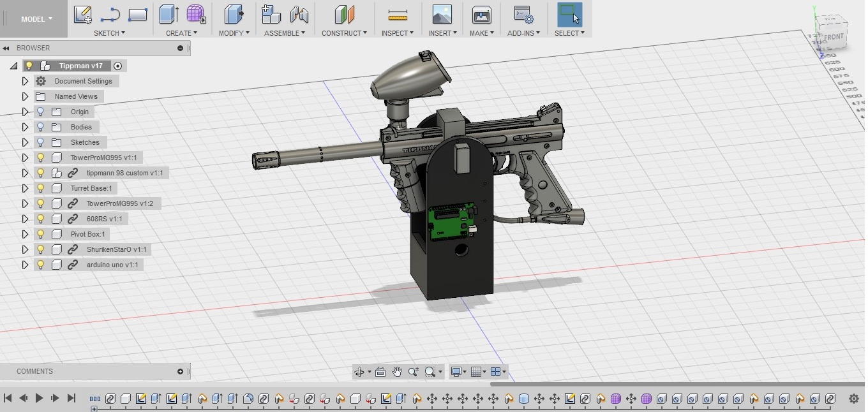The height and width of the screenshot is (412, 868).
Task: Click the Look At icon
Action: pos(380,372)
